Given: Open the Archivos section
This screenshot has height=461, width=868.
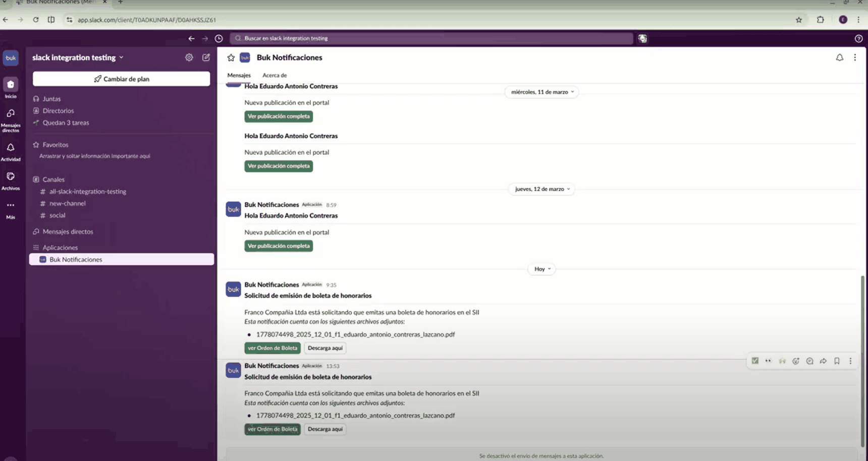Looking at the screenshot, I should point(11,181).
